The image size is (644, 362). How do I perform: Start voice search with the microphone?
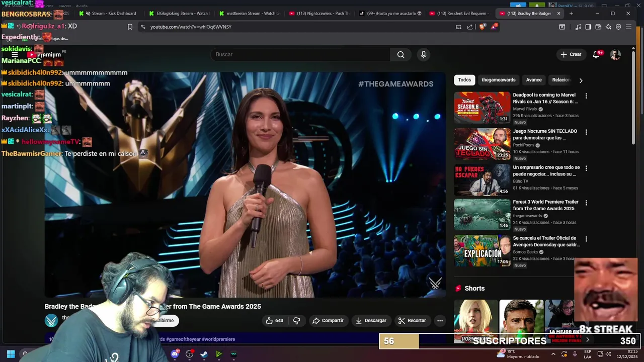coord(424,54)
